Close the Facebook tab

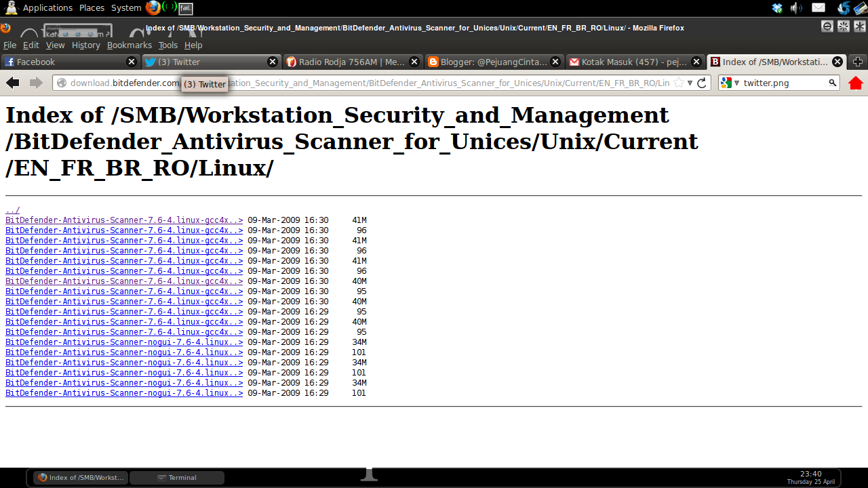click(132, 62)
